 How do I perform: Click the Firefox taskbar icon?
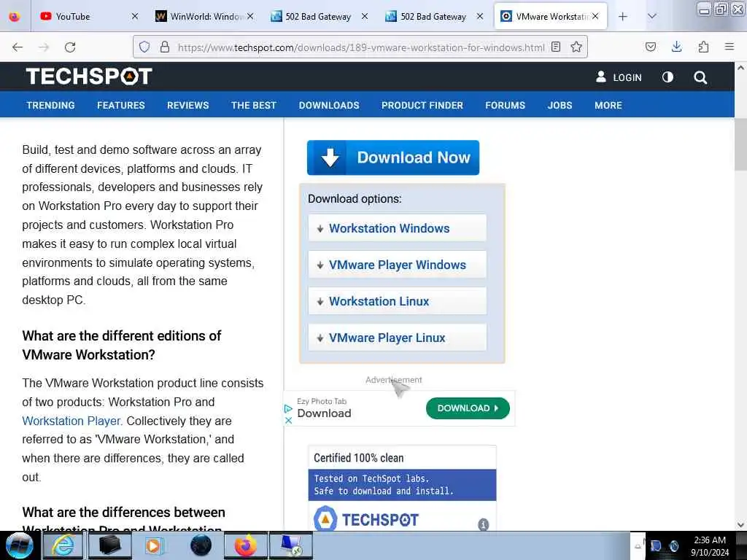[x=245, y=545]
